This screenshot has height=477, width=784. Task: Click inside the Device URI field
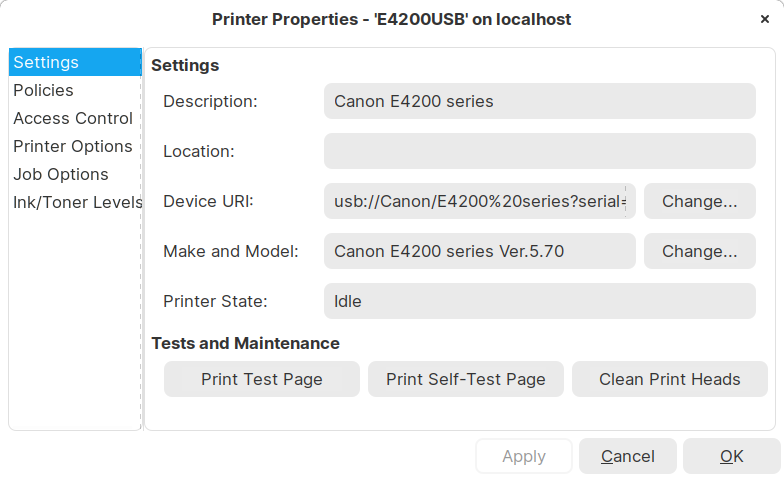point(479,201)
